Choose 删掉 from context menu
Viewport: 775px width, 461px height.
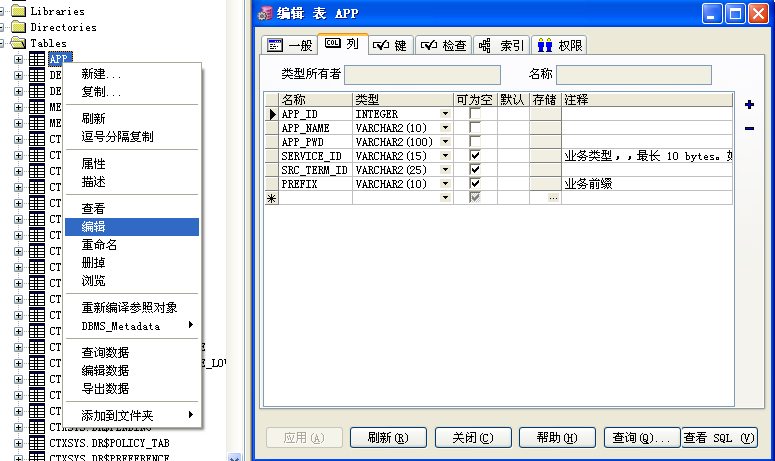[x=132, y=263]
